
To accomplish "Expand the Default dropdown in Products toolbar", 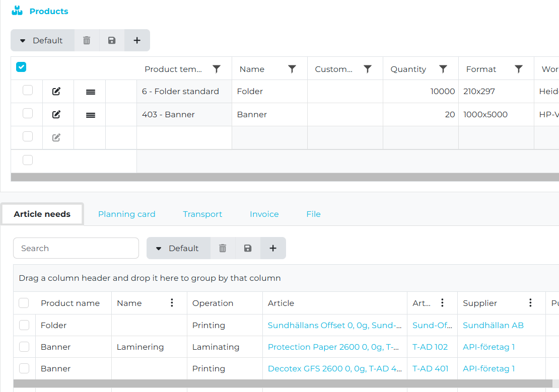I will 42,40.
